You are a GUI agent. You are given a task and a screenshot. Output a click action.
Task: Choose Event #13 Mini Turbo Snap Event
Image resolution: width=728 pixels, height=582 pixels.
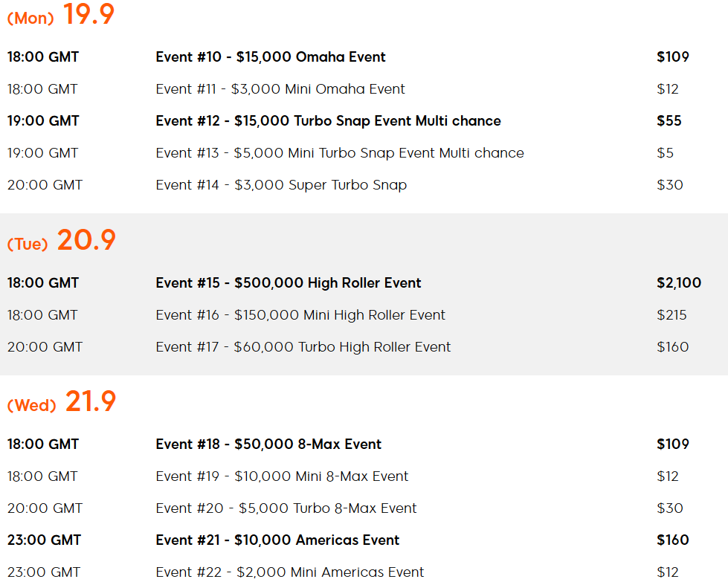(340, 153)
